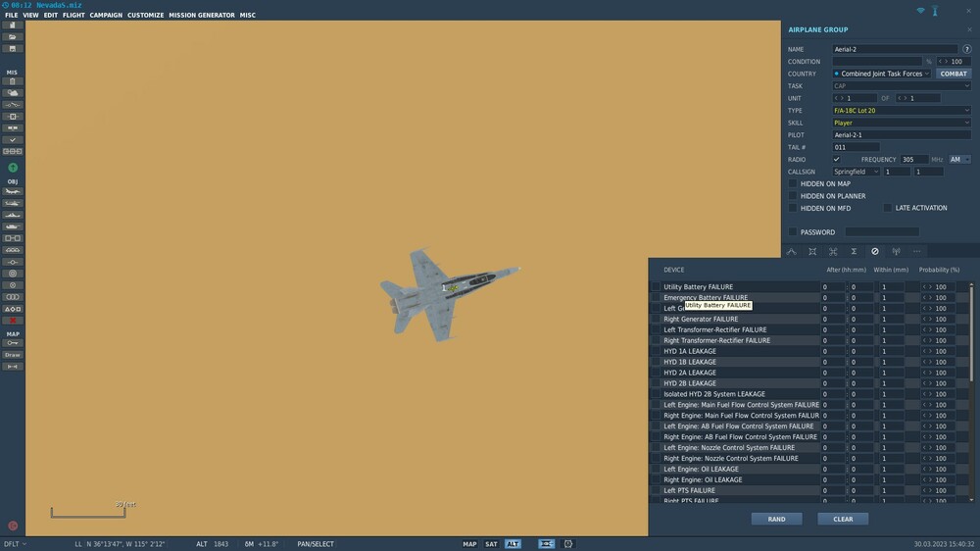Click the red X remove object tool
This screenshot has width=980, height=551.
13,321
